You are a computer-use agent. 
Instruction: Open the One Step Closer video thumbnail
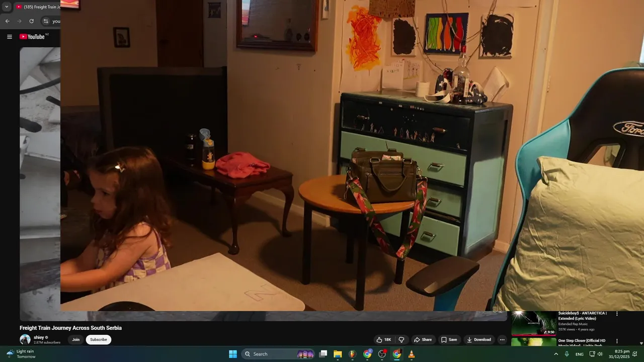534,342
